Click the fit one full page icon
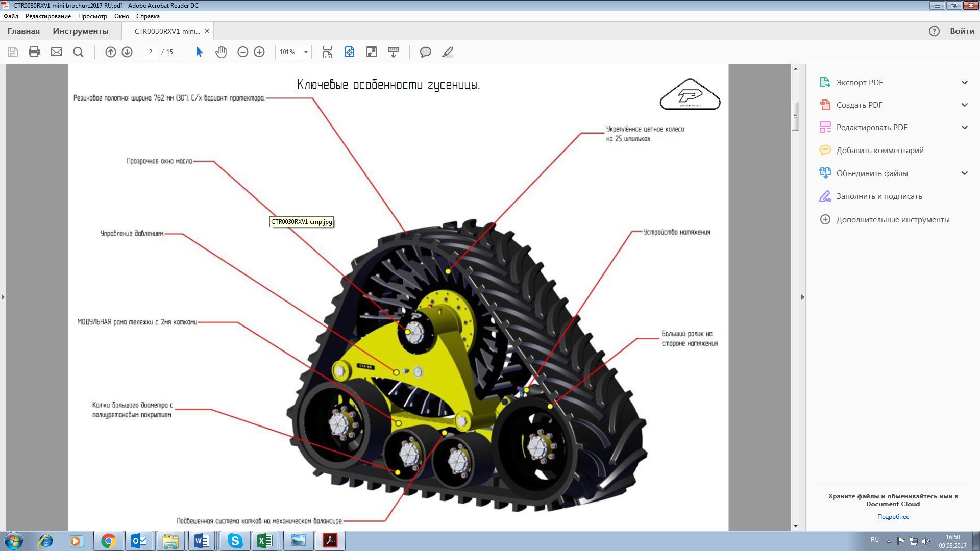980x551 pixels. [350, 52]
